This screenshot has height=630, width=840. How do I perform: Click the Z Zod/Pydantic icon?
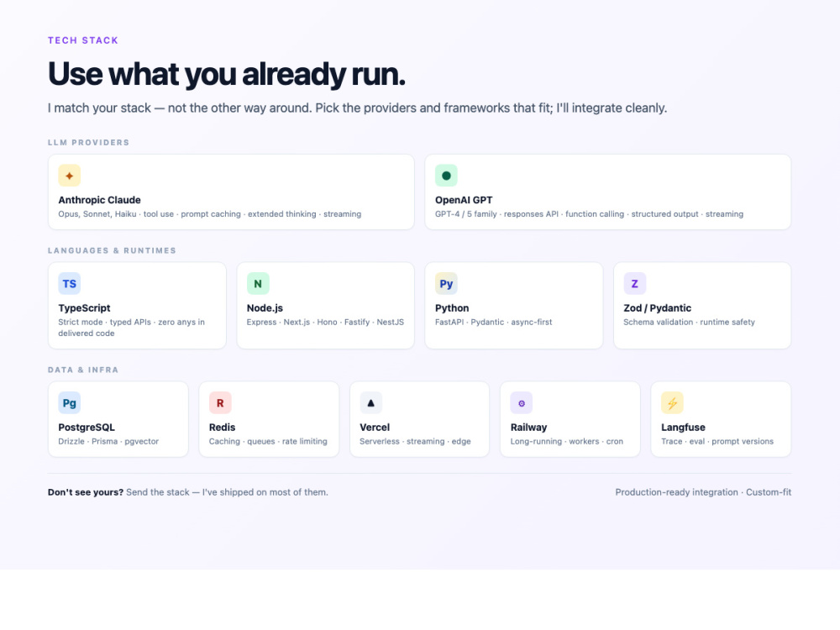pyautogui.click(x=635, y=284)
